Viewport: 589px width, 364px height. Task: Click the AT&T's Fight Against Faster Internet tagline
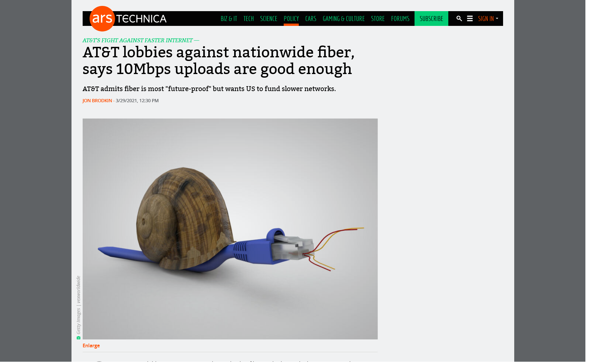coord(137,40)
